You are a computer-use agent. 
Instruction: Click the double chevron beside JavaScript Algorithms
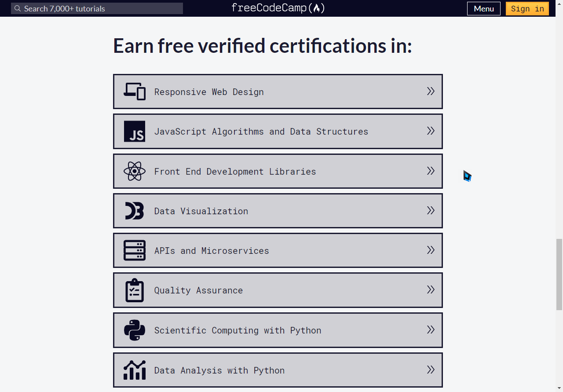pos(430,131)
